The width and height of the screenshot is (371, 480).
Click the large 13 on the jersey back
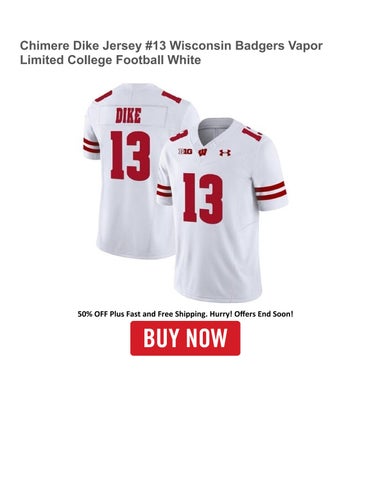click(130, 155)
